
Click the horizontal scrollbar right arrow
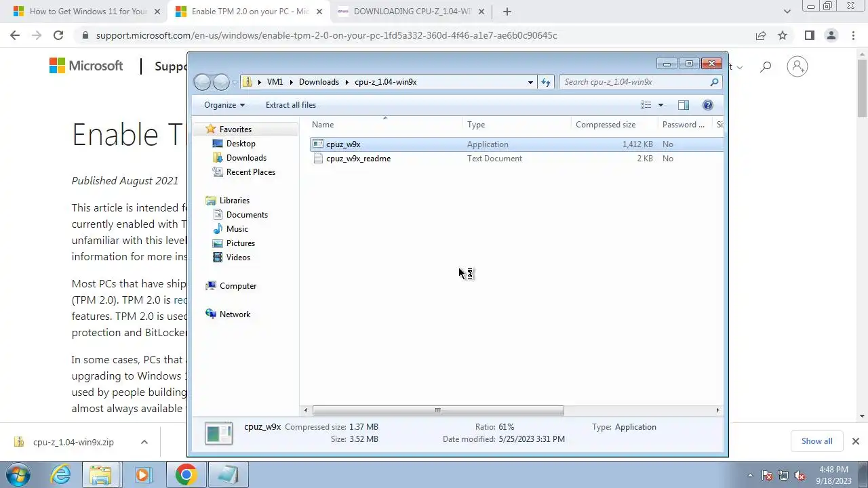[717, 410]
